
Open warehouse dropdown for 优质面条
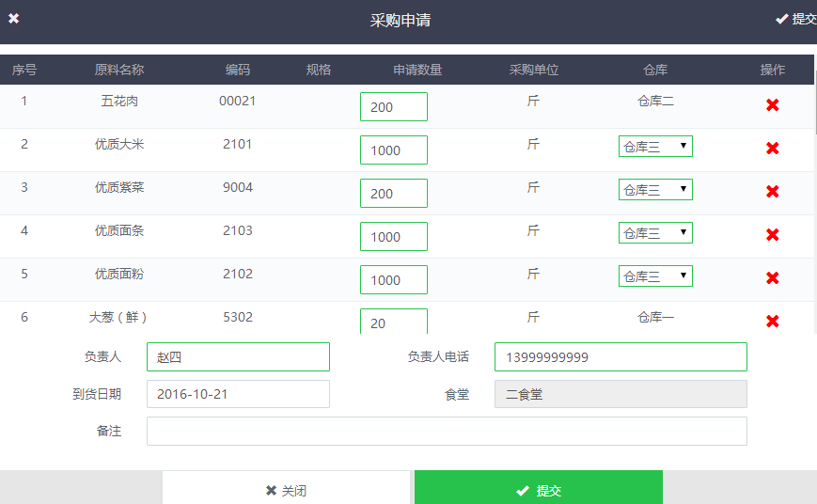pos(655,233)
